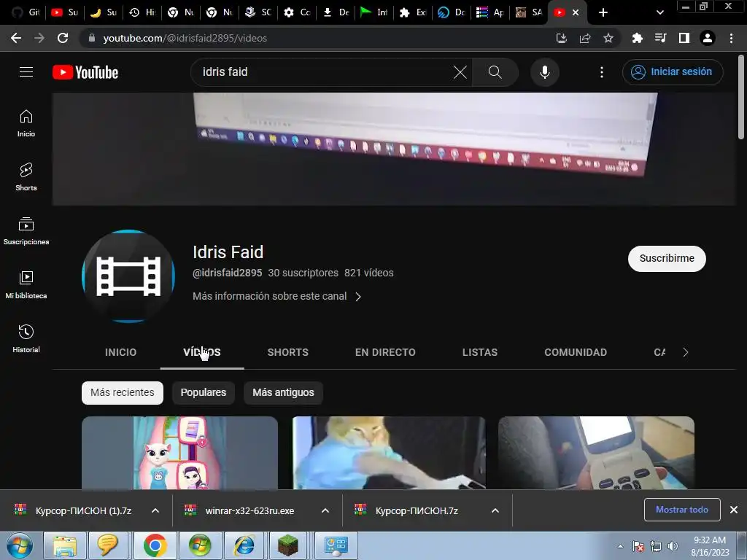Click the install app icon in address bar
Screen dimensions: 747x560
562,38
